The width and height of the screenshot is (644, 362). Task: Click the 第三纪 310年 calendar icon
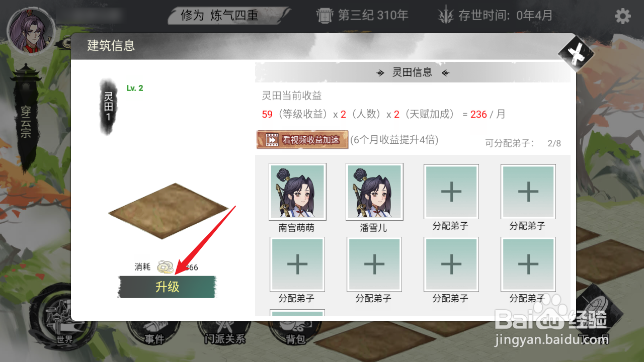325,15
